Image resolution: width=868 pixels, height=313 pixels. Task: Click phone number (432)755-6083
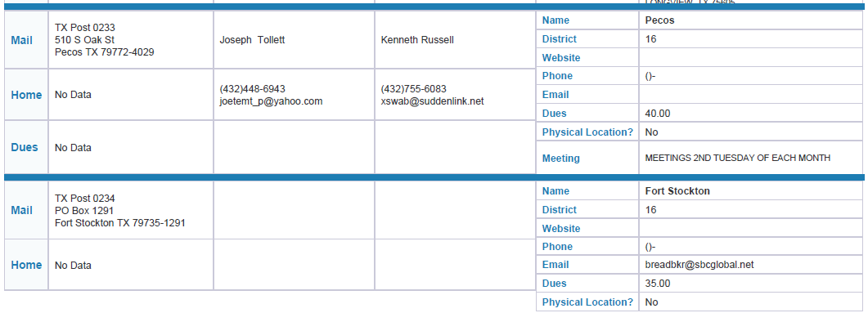coord(413,89)
